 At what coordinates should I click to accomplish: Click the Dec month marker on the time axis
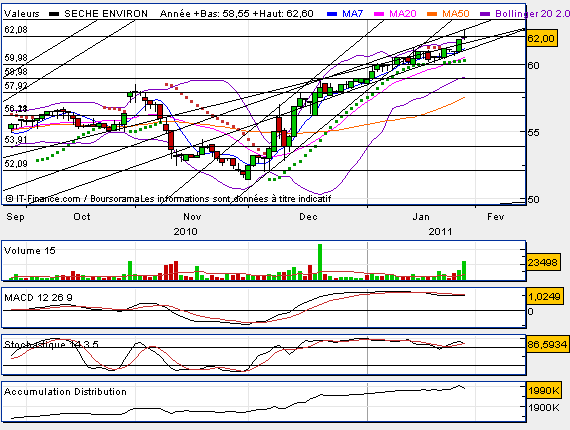(308, 217)
